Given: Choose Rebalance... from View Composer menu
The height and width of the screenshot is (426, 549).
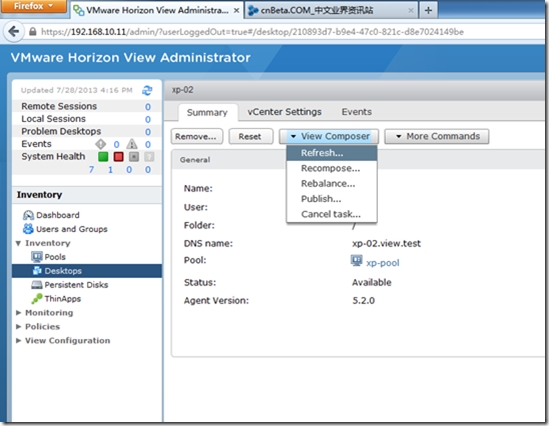Looking at the screenshot, I should 332,183.
